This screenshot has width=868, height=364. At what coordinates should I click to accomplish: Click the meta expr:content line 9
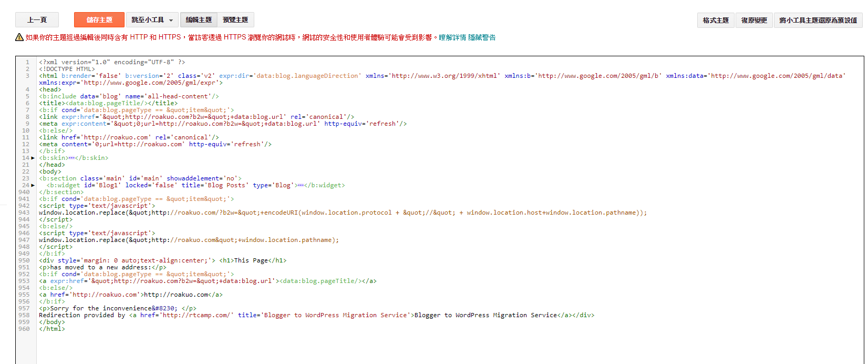[223, 124]
